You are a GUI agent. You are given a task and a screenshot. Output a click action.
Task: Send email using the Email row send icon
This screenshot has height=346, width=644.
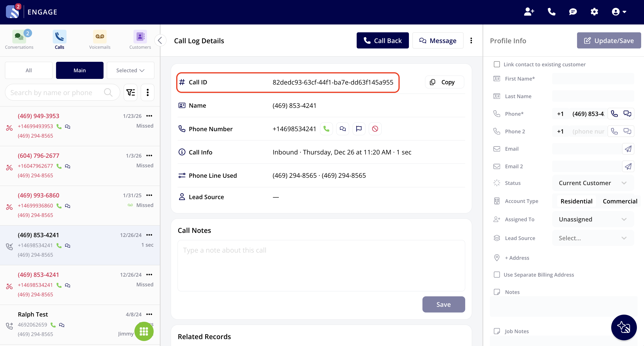click(x=628, y=149)
